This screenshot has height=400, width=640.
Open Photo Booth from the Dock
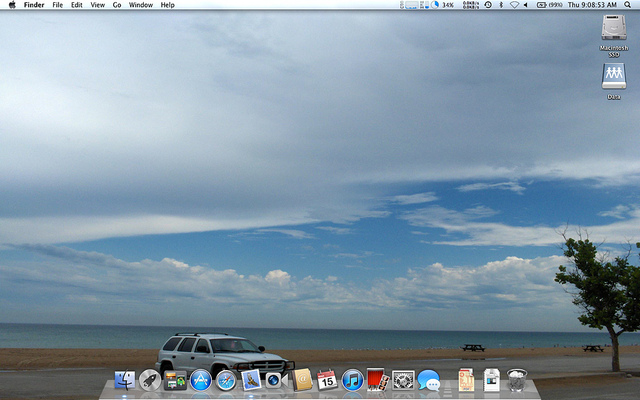tap(377, 380)
